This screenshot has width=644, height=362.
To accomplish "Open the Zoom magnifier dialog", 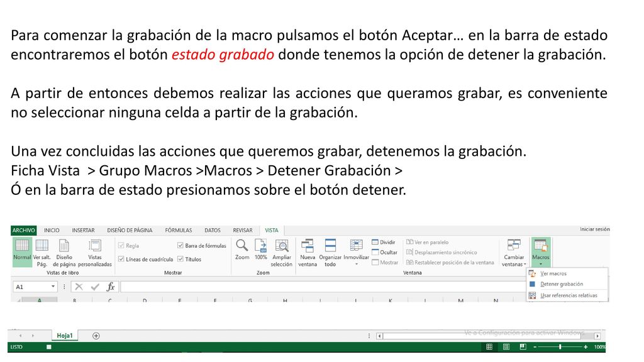I will click(242, 249).
